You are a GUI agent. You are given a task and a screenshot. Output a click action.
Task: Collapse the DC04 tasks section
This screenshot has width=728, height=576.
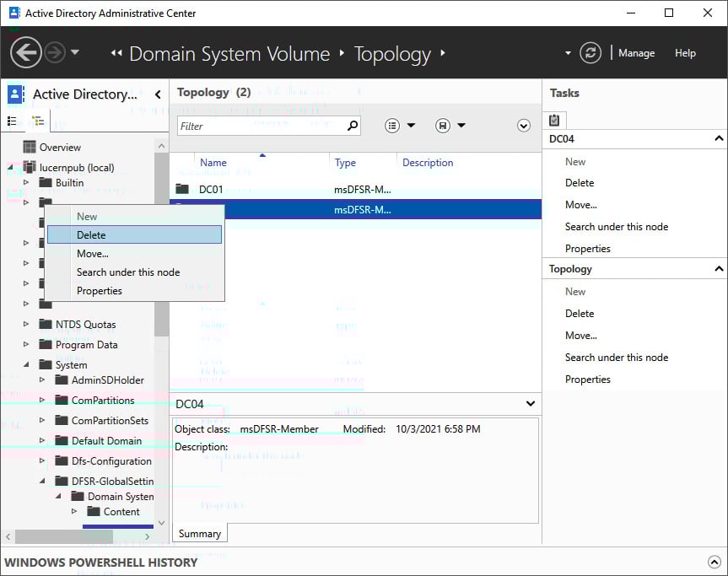(x=719, y=138)
